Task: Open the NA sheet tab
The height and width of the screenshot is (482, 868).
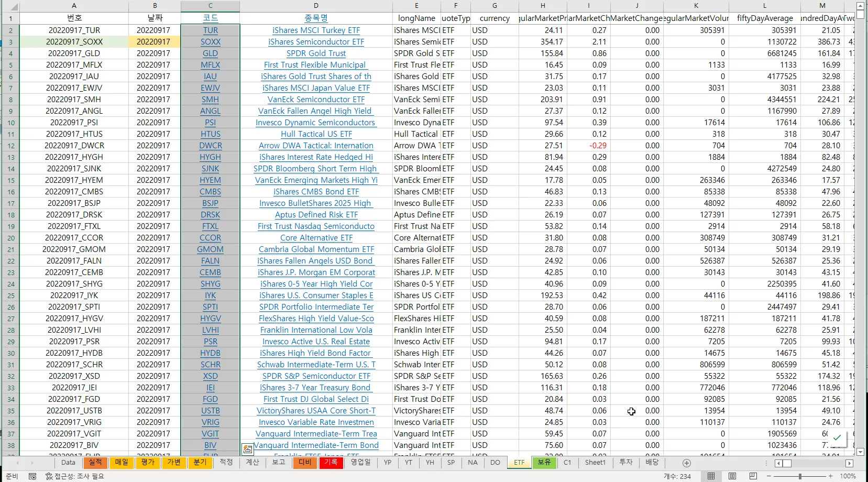Action: (473, 463)
